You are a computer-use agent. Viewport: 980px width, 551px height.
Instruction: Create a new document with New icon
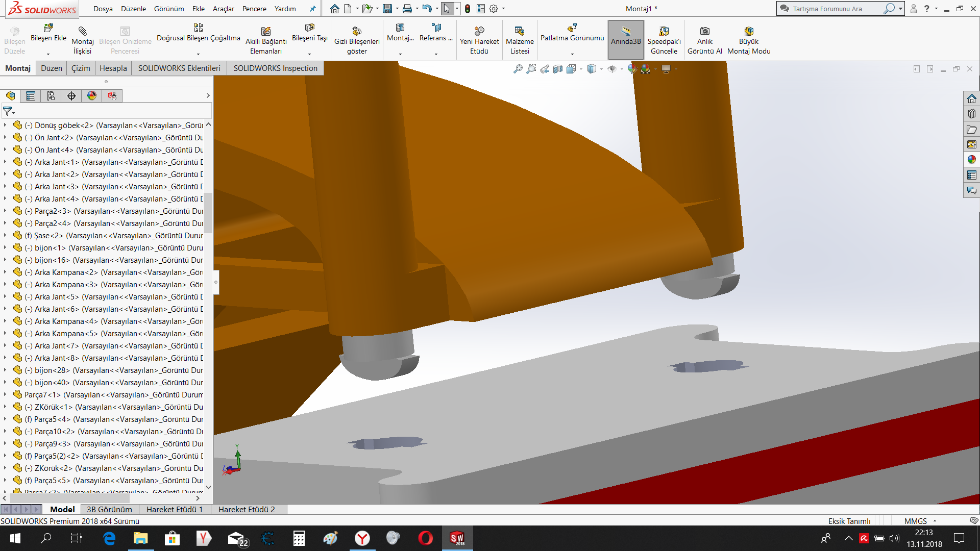[348, 9]
